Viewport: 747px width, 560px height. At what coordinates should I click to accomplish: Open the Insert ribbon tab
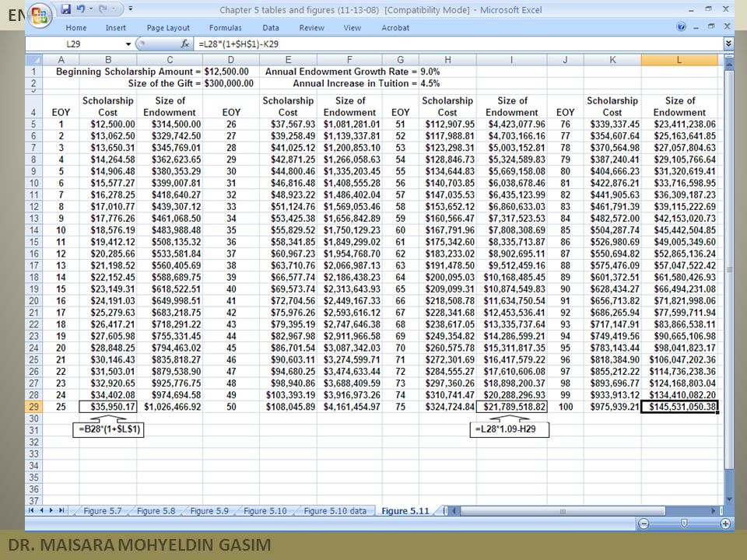(x=116, y=28)
